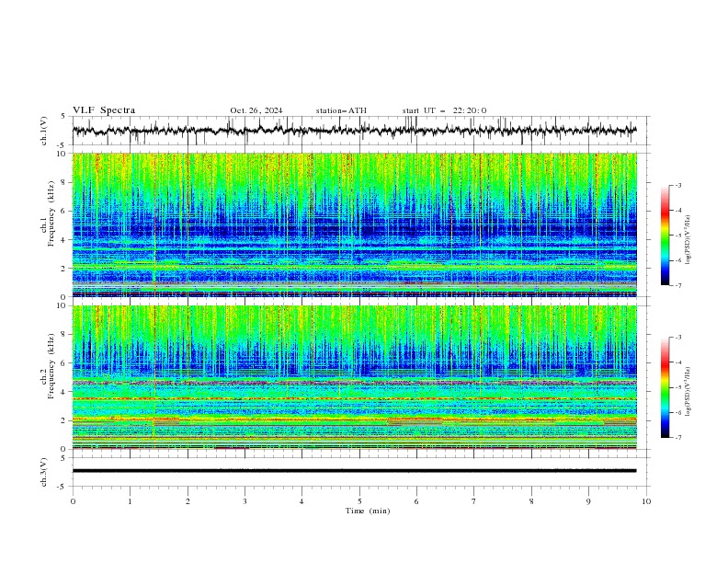Click the date "Oct. 26, 2024"
The height and width of the screenshot is (563, 728).
click(256, 110)
